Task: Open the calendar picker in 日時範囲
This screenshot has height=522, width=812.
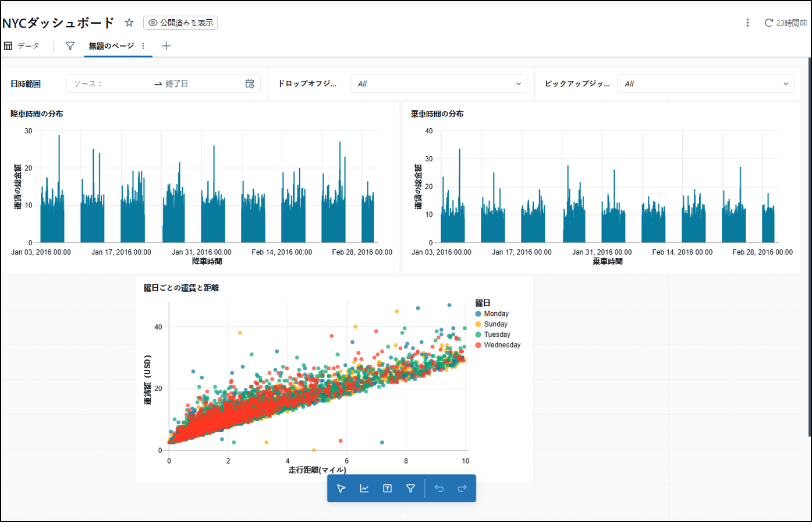Action: [250, 83]
